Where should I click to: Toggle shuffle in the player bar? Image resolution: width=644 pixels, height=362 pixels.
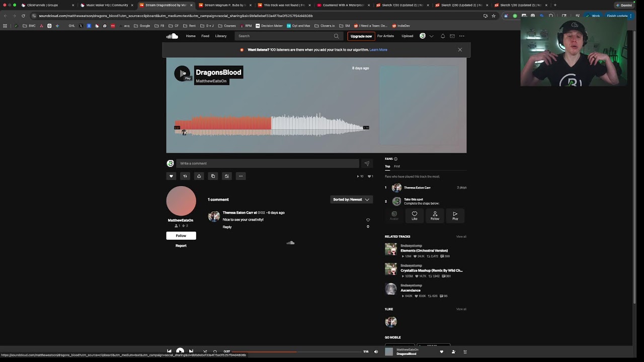pyautogui.click(x=205, y=351)
